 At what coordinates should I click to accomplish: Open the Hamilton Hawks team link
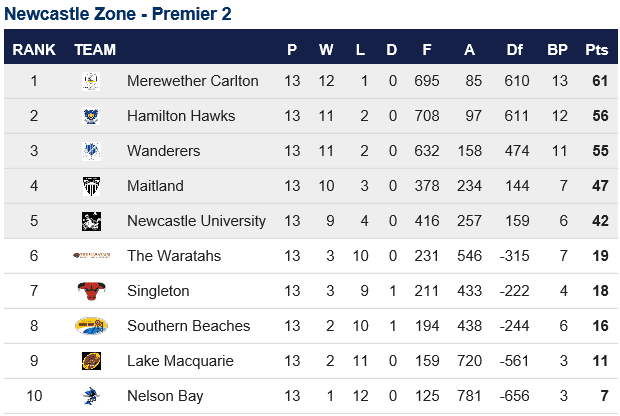(181, 116)
